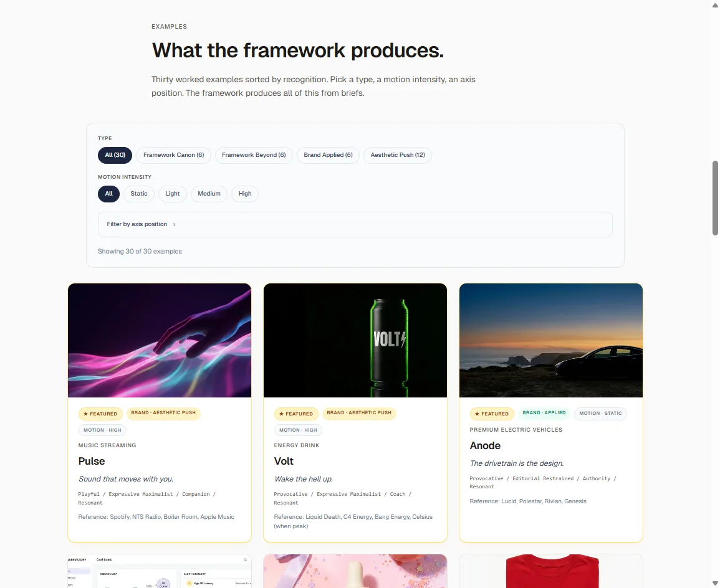The width and height of the screenshot is (720, 588).
Task: Filter by Framework Canon (6)
Action: 173,155
